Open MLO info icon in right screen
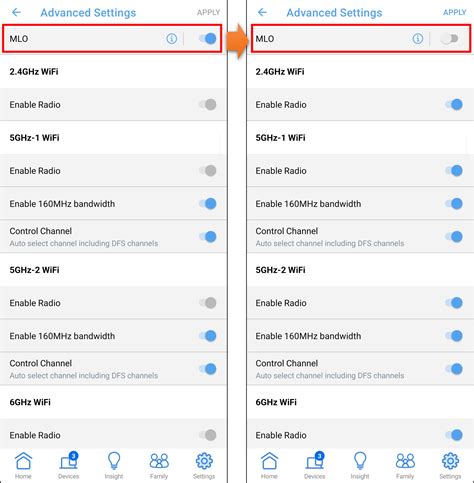Image resolution: width=474 pixels, height=483 pixels. point(418,39)
